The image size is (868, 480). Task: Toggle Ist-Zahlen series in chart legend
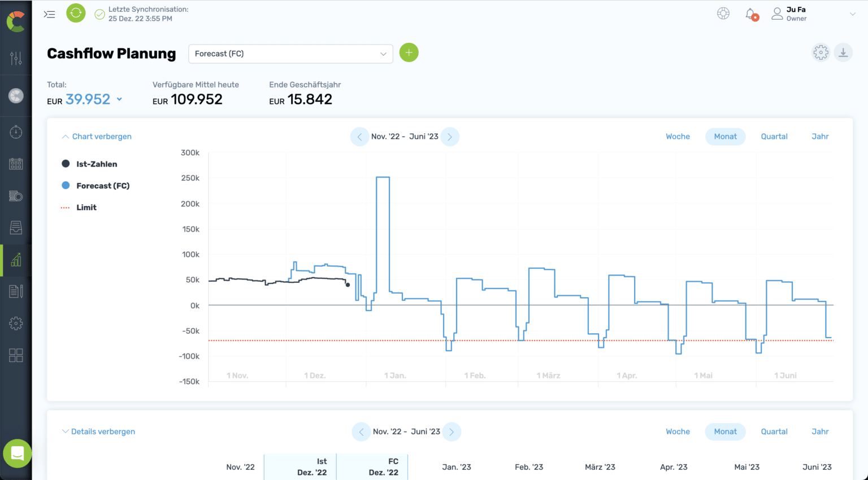click(x=96, y=164)
